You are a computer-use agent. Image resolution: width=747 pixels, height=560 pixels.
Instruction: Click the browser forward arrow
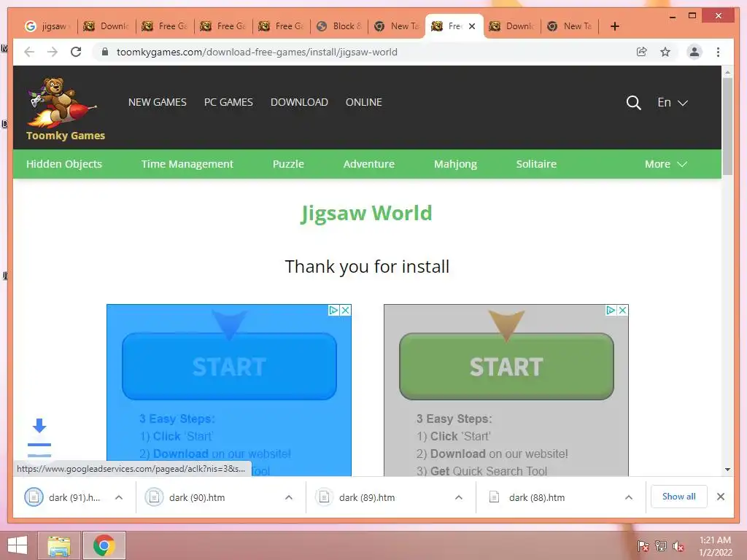53,52
